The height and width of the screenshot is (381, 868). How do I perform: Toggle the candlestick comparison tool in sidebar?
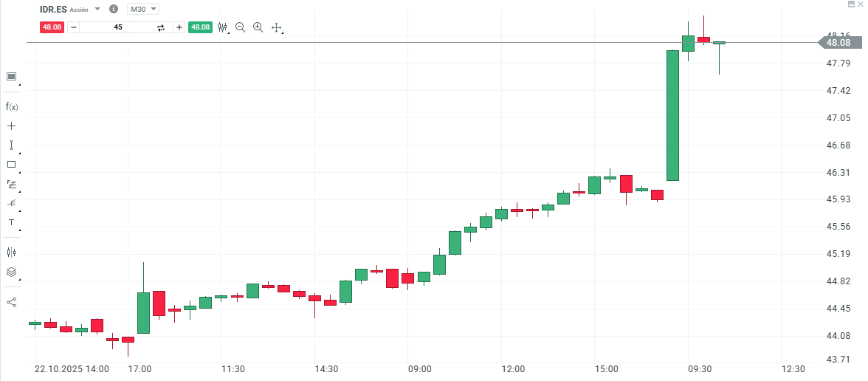click(x=11, y=252)
